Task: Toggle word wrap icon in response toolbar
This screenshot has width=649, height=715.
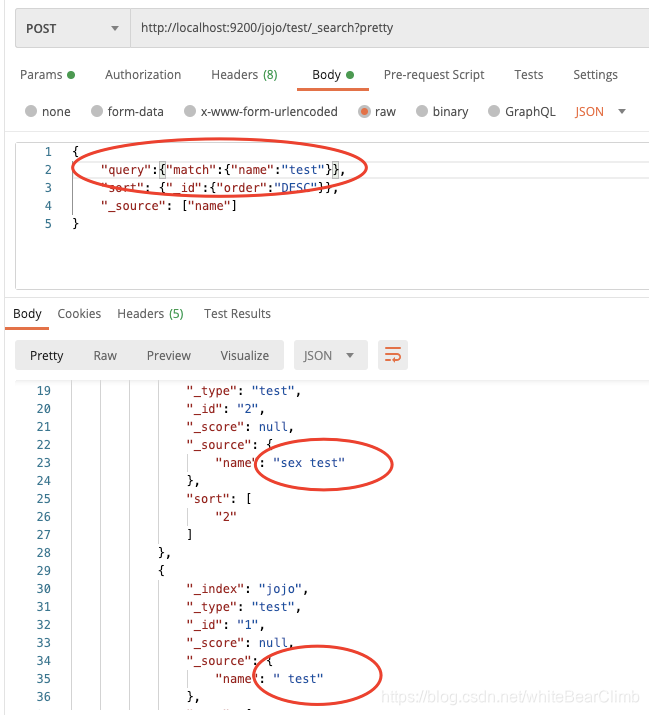Action: (x=393, y=355)
